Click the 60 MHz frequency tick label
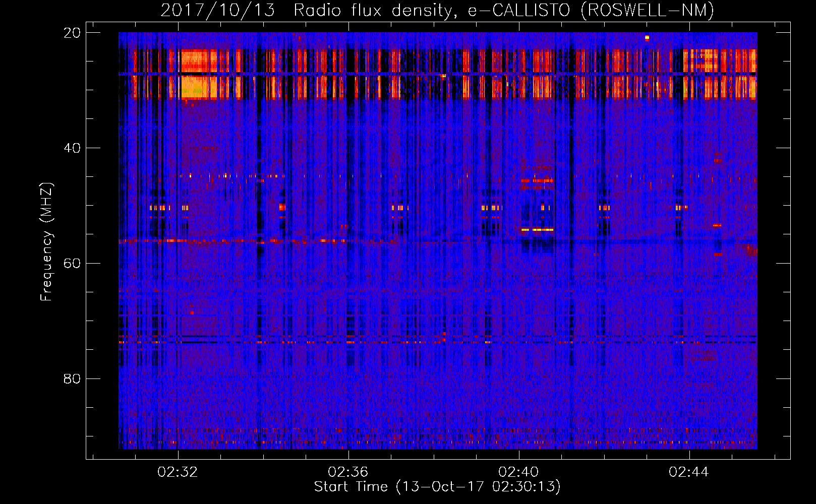 click(x=72, y=264)
